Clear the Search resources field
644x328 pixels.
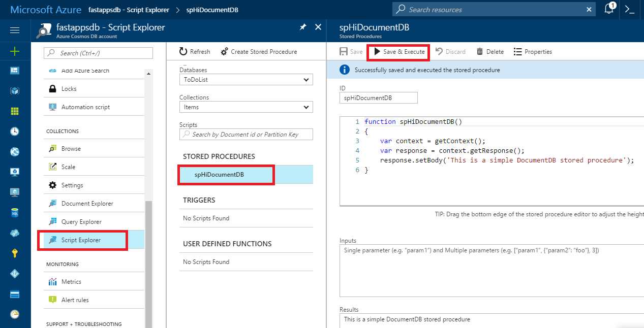point(589,9)
